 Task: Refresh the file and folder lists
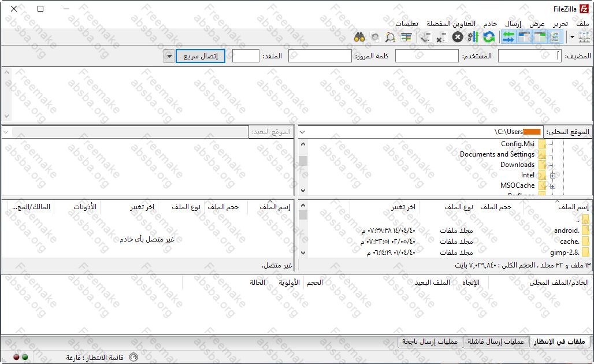[489, 37]
